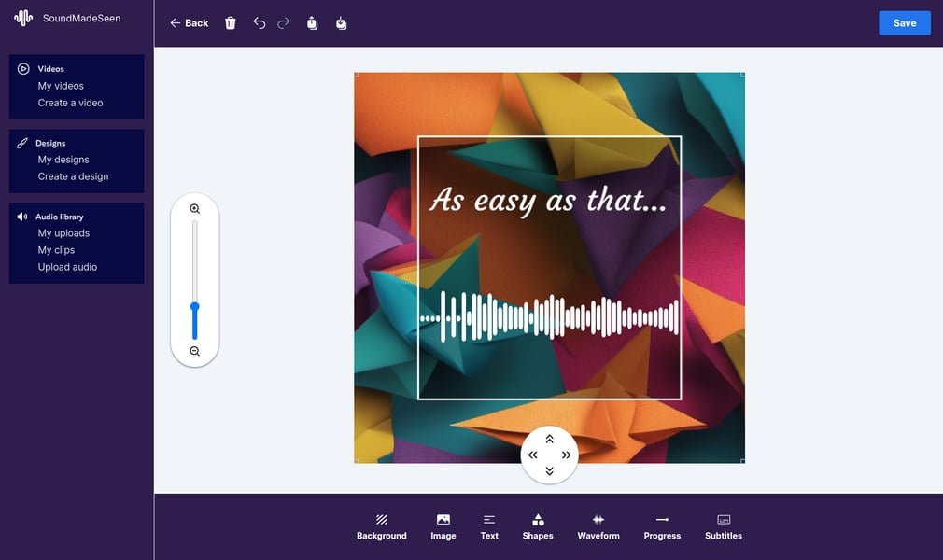Open My uploads

click(63, 232)
